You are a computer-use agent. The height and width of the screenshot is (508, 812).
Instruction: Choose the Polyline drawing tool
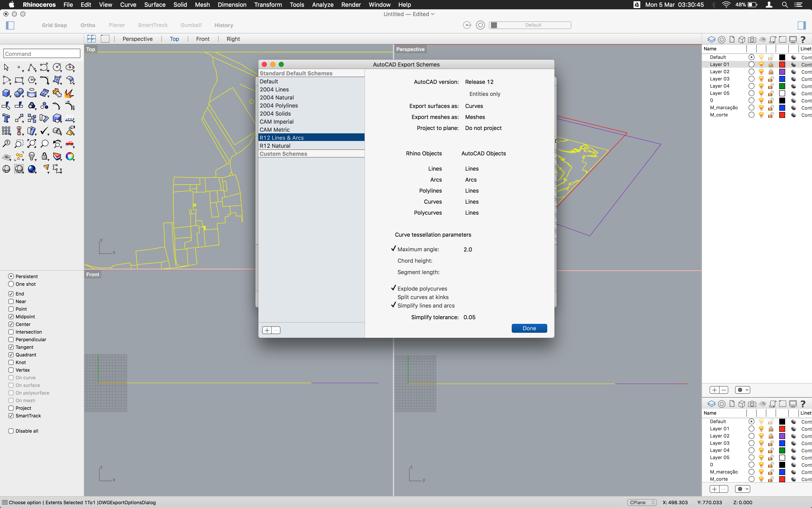coord(32,68)
